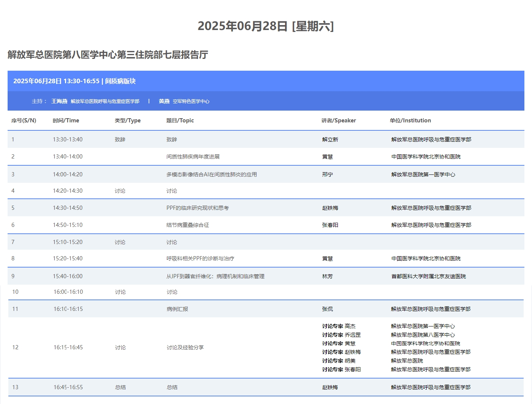
Task: Click moderator name 黄燕
Action: pyautogui.click(x=164, y=101)
